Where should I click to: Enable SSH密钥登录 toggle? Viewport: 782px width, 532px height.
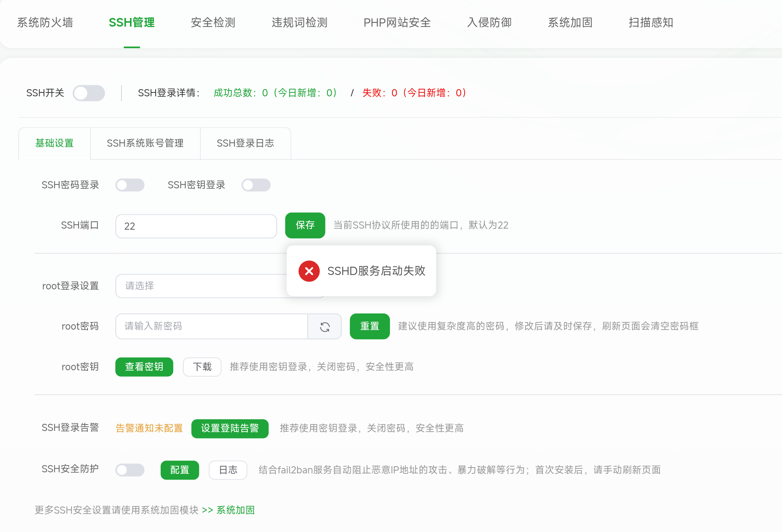[x=256, y=185]
